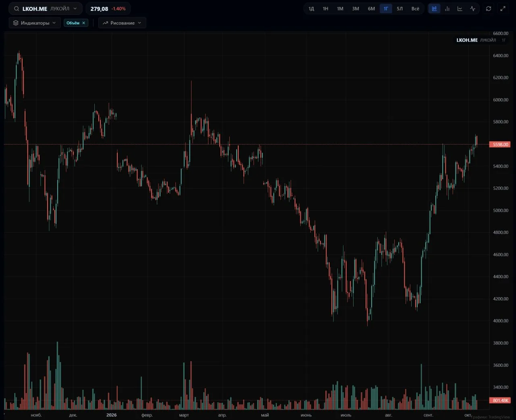Click the -1.40% change value
516x420 pixels.
[119, 8]
